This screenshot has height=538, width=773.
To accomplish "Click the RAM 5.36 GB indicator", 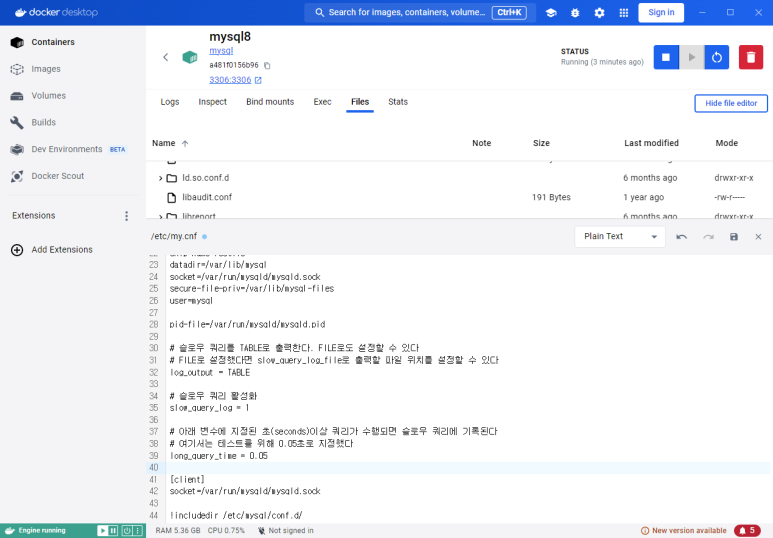I will [178, 531].
